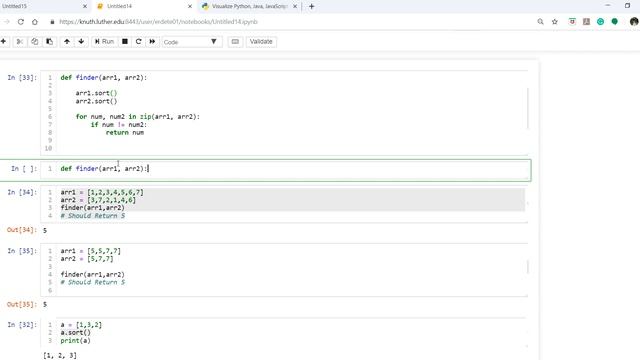Open the red shield extension icon

click(x=572, y=22)
